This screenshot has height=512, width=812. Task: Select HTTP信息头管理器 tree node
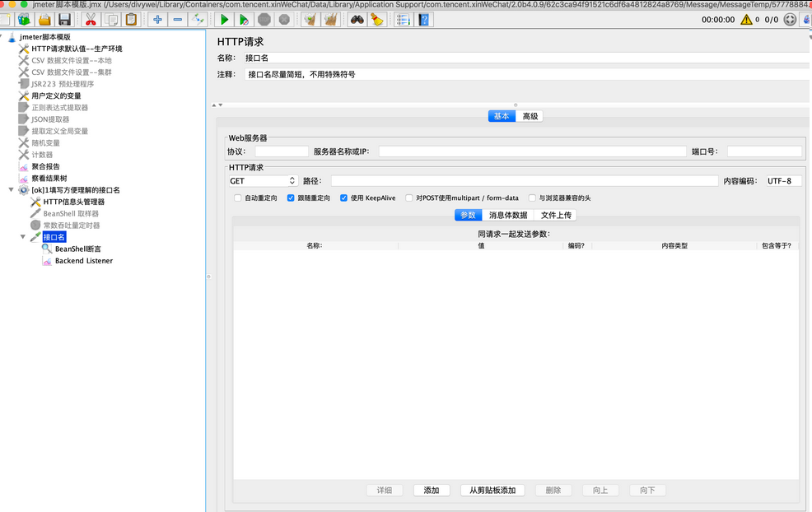(x=74, y=202)
